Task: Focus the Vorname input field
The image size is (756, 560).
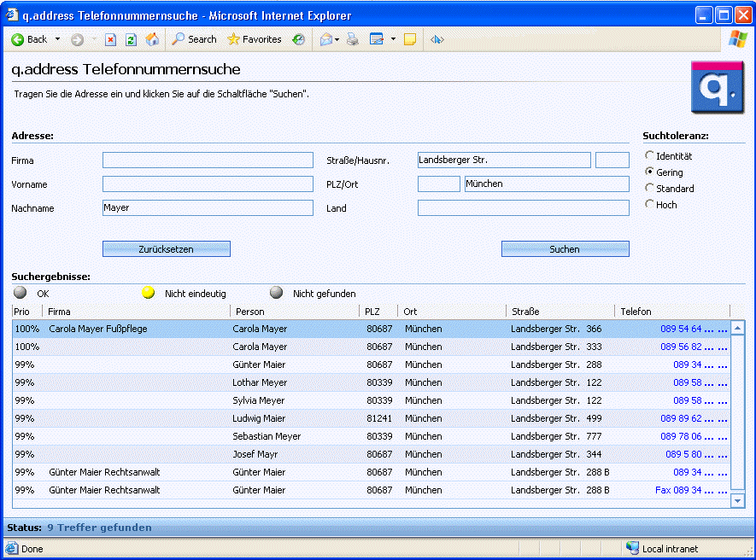Action: click(x=208, y=184)
